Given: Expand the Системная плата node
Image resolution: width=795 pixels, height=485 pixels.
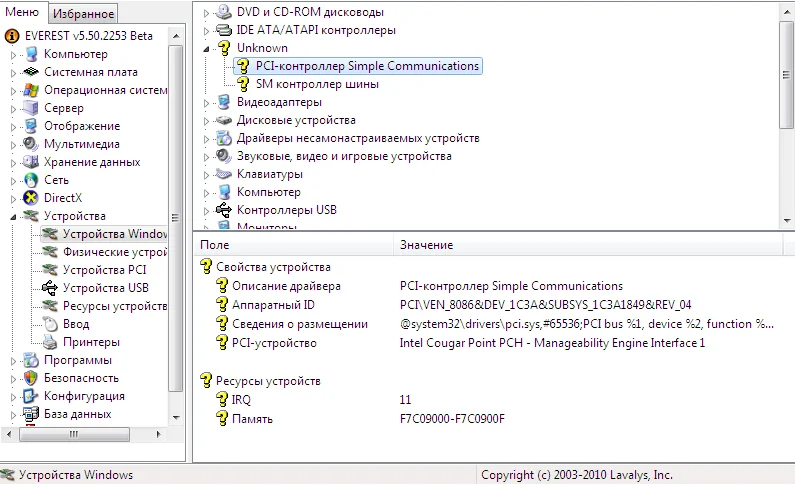Looking at the screenshot, I should (x=14, y=73).
